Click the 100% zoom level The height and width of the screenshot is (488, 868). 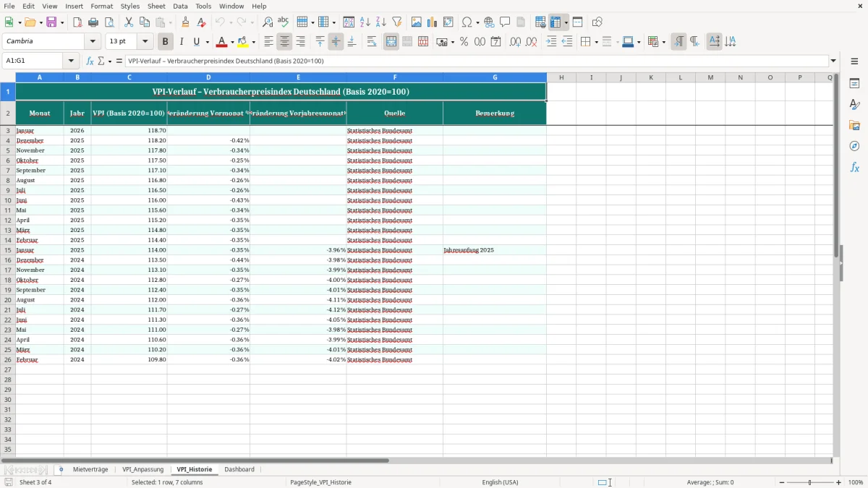tap(856, 482)
